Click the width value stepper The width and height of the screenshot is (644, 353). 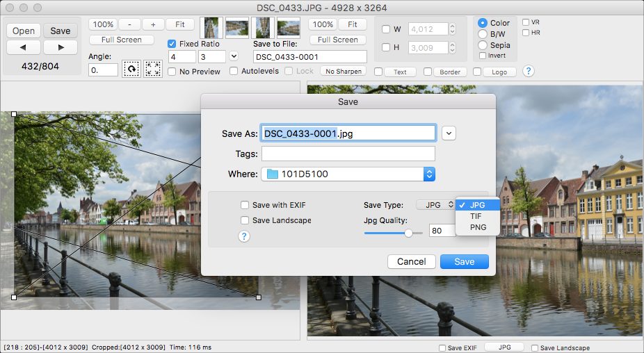coord(452,29)
